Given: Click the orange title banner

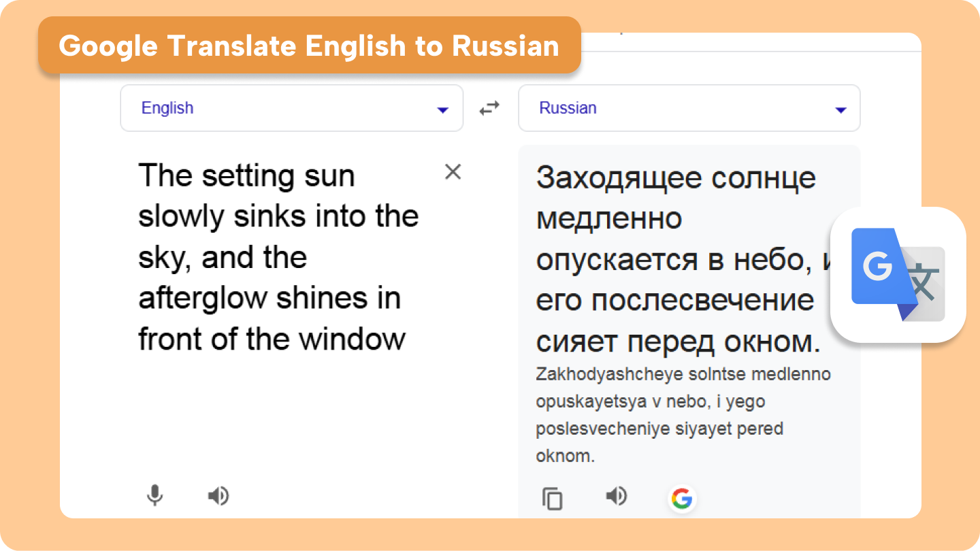Looking at the screenshot, I should point(310,45).
